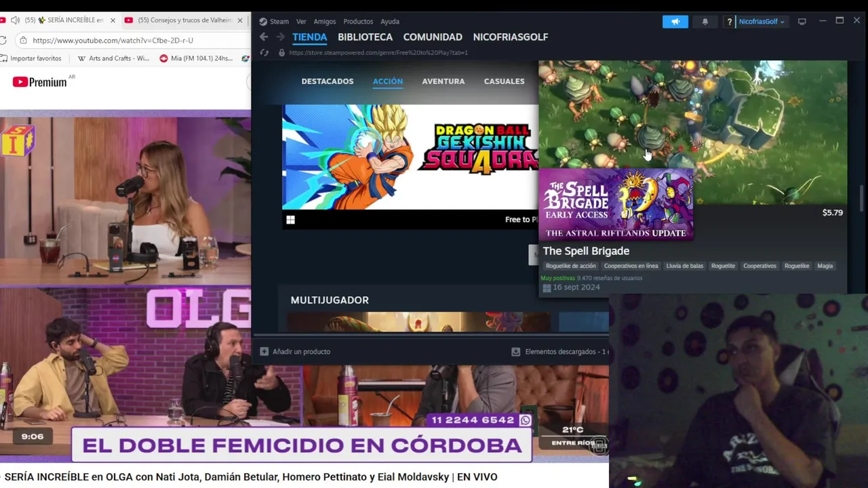The width and height of the screenshot is (868, 488).
Task: Click the Windows platform icon under Dragon Ball
Action: click(x=290, y=220)
